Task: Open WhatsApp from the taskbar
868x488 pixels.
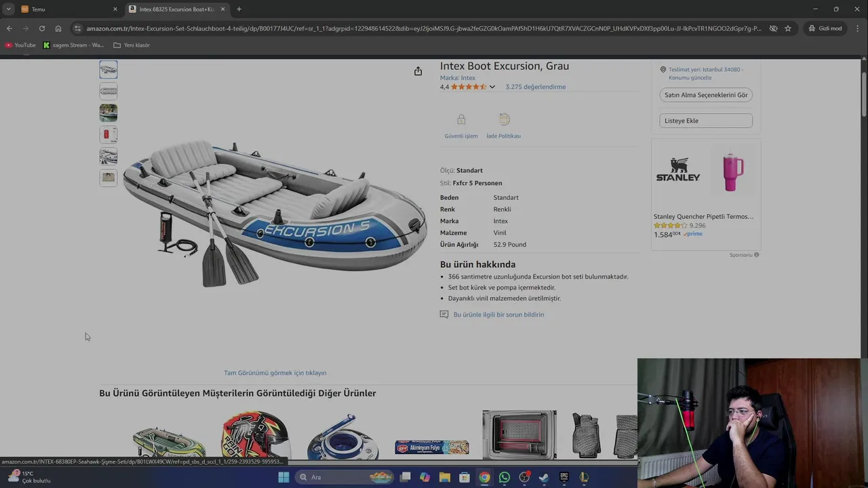Action: pyautogui.click(x=504, y=477)
